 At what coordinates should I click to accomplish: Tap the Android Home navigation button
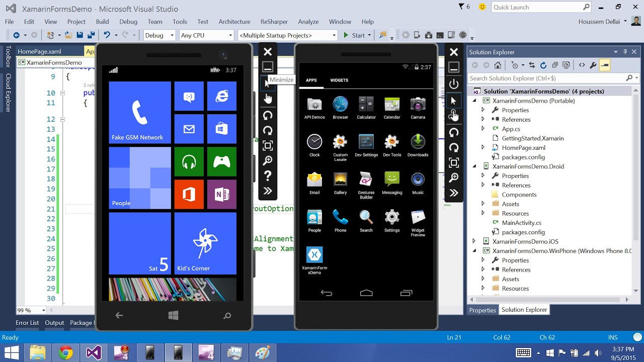point(366,293)
